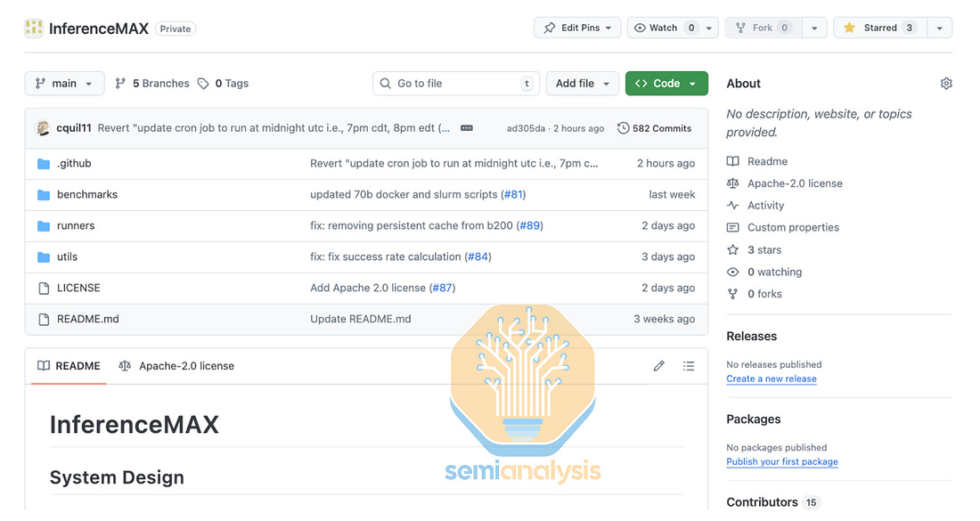Open pull request #84 link
Screen dimensions: 980x521
pyautogui.click(x=478, y=256)
